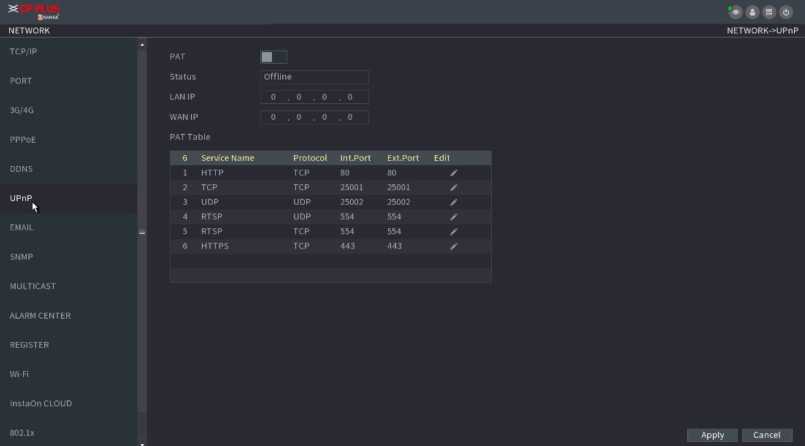Edit the RTSP UDP row entry
This screenshot has width=805, height=446.
453,217
